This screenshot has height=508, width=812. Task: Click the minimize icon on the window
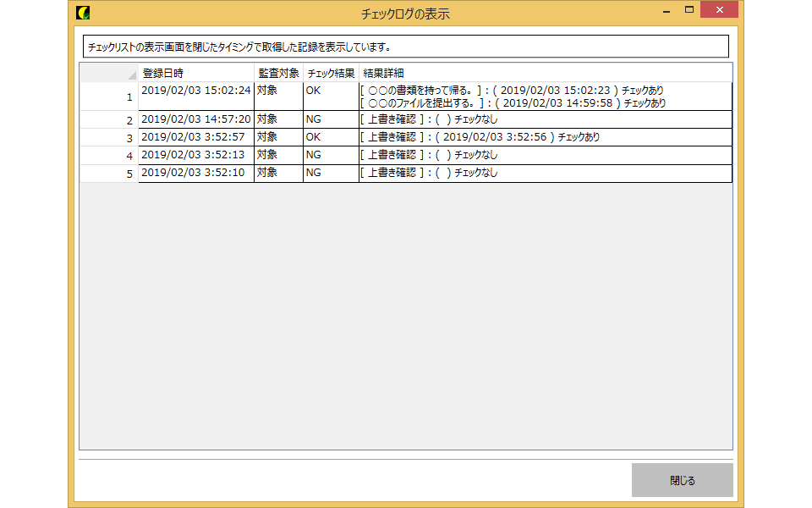(666, 10)
